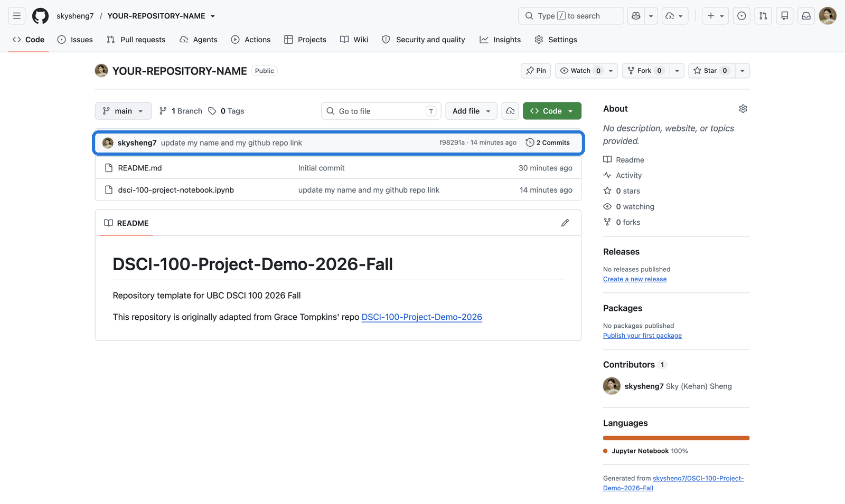Open the repository Settings tab

click(556, 40)
